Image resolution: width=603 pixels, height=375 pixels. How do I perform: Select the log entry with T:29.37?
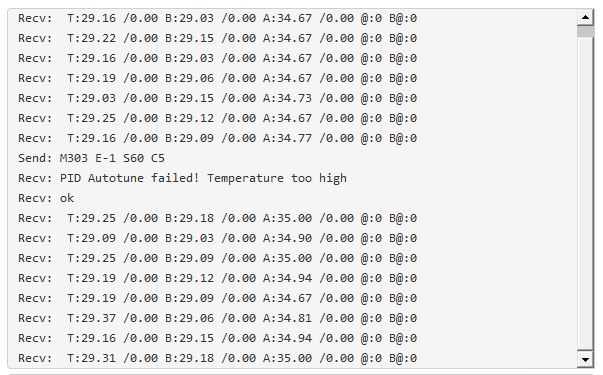point(217,318)
